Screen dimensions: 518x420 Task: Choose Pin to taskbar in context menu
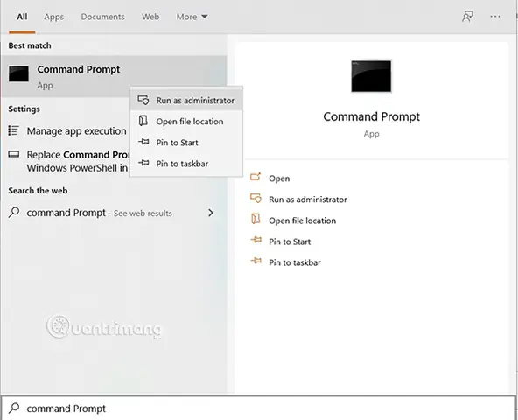pos(186,164)
